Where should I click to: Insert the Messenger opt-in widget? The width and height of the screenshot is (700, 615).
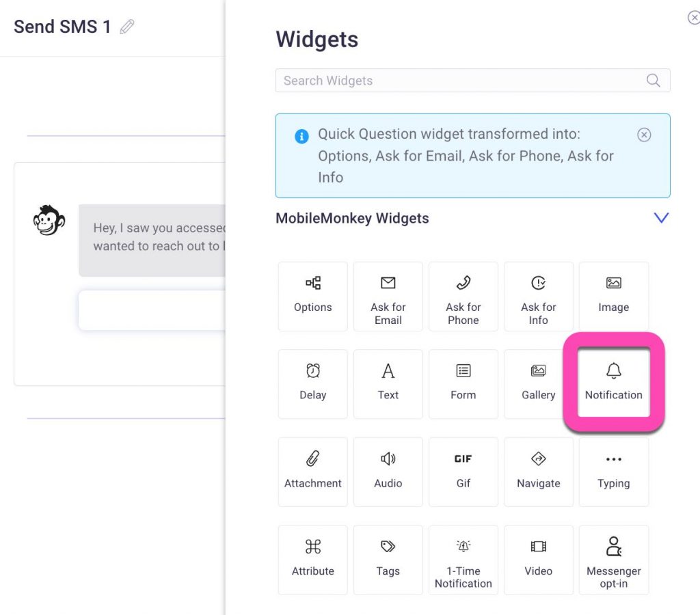614,559
